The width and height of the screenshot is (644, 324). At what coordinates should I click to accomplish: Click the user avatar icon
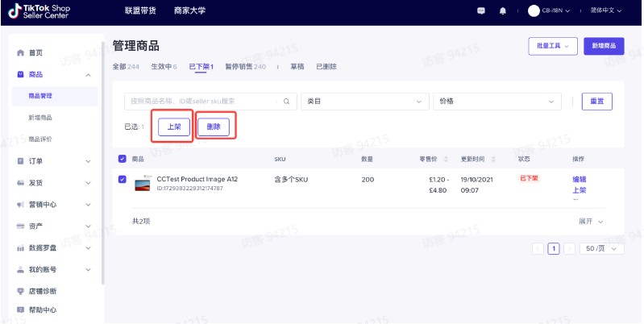point(533,11)
